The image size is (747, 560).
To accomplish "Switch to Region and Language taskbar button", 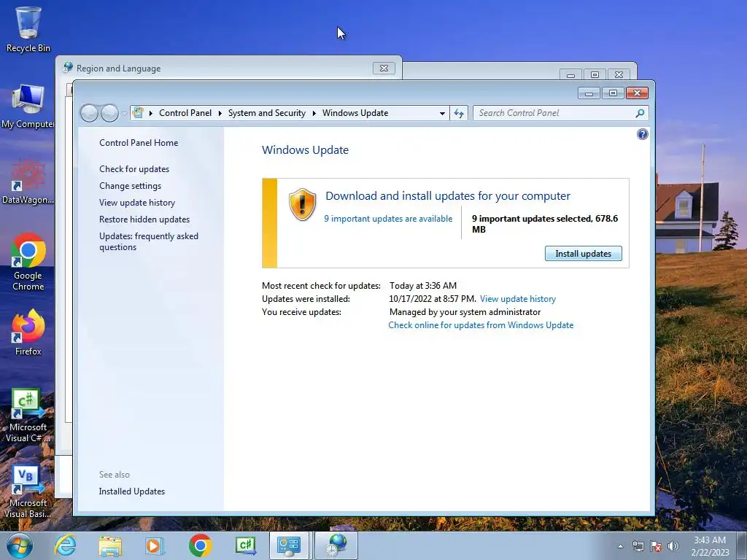I will [336, 545].
